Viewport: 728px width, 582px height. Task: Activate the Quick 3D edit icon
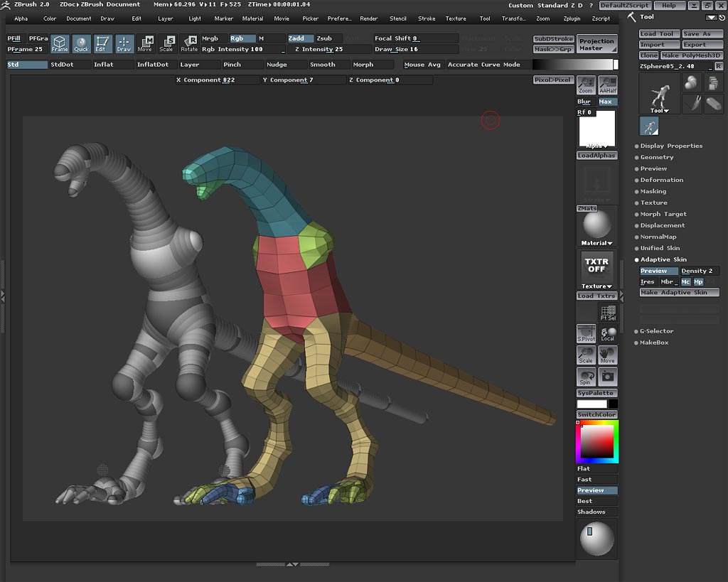tap(81, 43)
